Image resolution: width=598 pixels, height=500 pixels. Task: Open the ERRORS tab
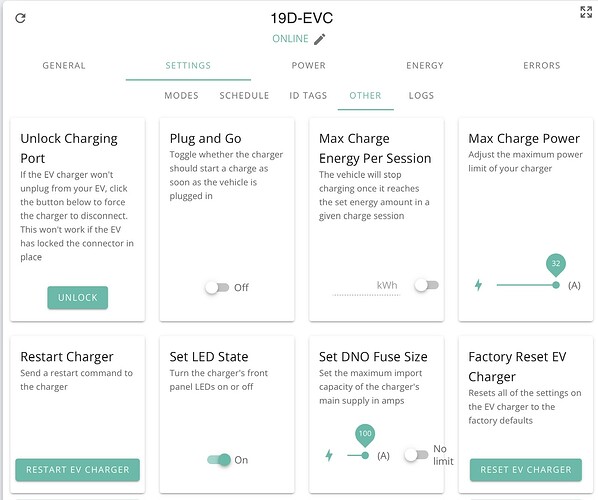click(x=542, y=66)
